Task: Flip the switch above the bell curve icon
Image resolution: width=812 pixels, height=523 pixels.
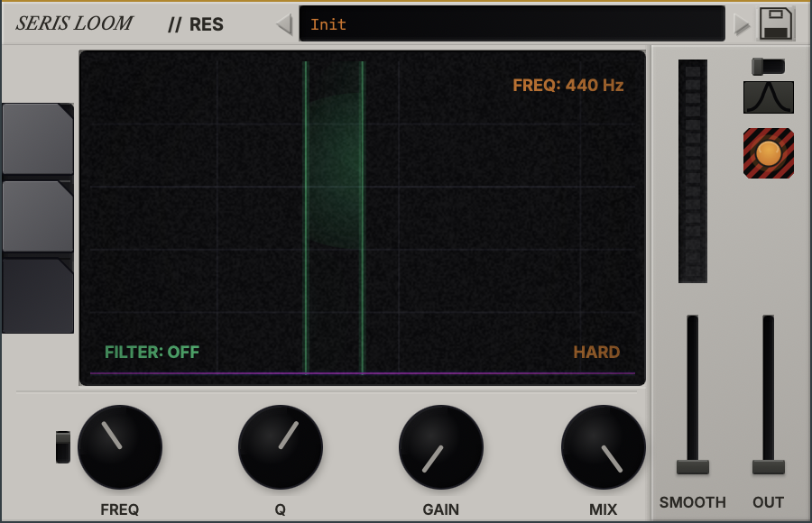Action: click(x=768, y=66)
